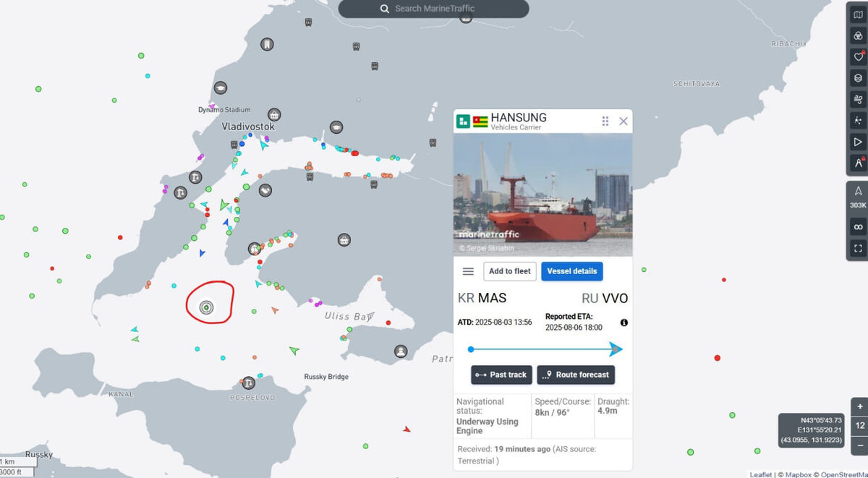
Task: Click the Navigational status value
Action: [x=488, y=426]
